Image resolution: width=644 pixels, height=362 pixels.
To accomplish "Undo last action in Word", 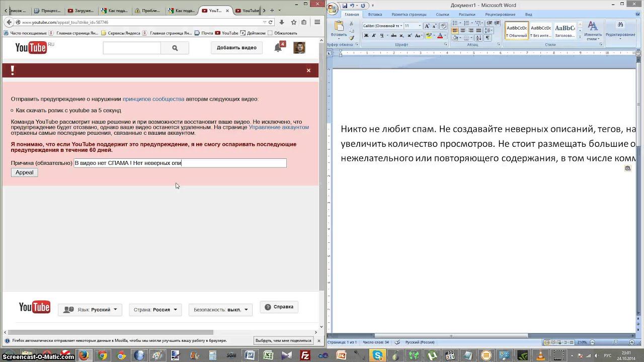I will (x=352, y=6).
